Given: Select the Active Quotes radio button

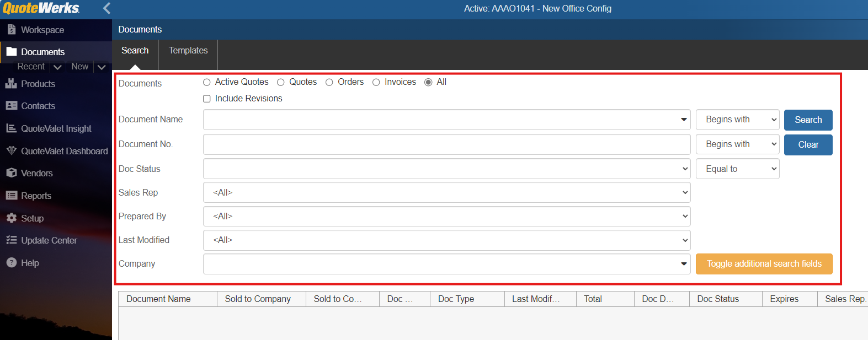Looking at the screenshot, I should pos(207,82).
